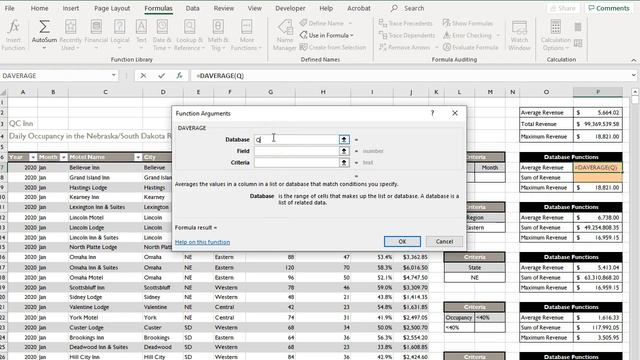Select the cell reading Custer Lodge
This screenshot has width=640, height=360.
pyautogui.click(x=105, y=327)
